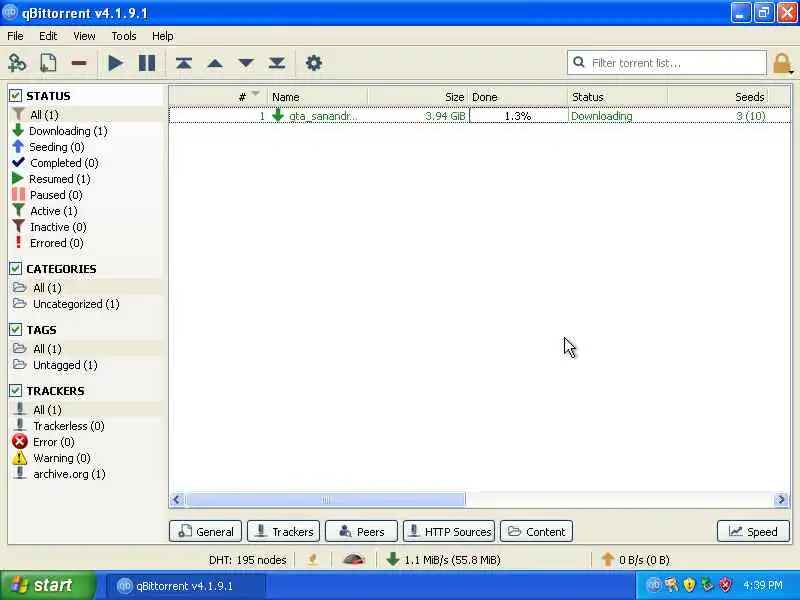Move torrent up in queue
This screenshot has height=600, width=800.
(215, 64)
